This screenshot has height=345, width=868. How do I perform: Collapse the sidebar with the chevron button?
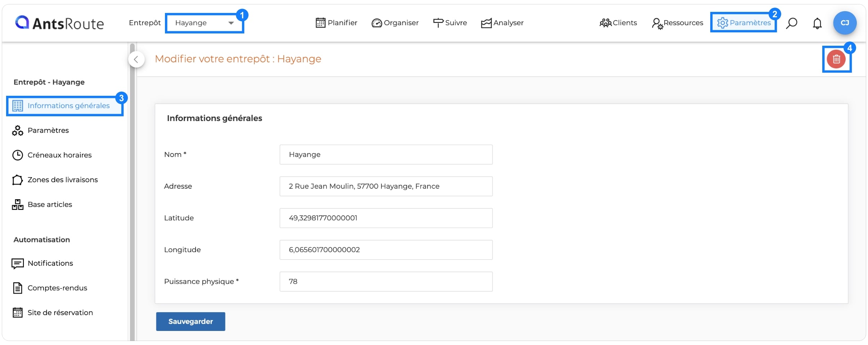click(x=136, y=59)
